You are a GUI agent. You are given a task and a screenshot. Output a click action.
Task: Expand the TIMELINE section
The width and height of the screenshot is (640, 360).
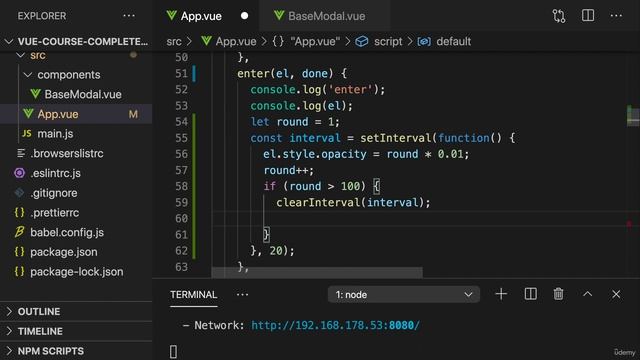pos(76,331)
